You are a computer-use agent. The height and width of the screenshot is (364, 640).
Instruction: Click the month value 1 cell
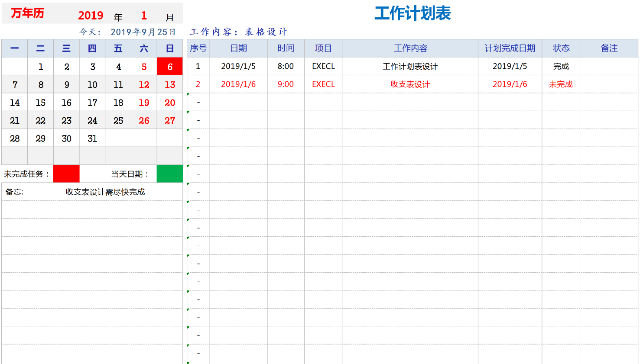pos(144,16)
